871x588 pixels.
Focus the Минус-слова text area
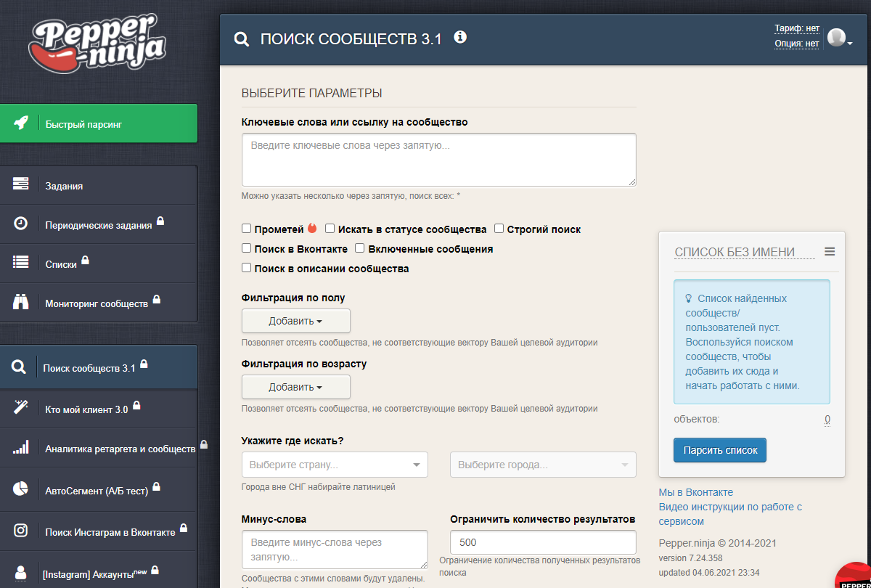[335, 550]
